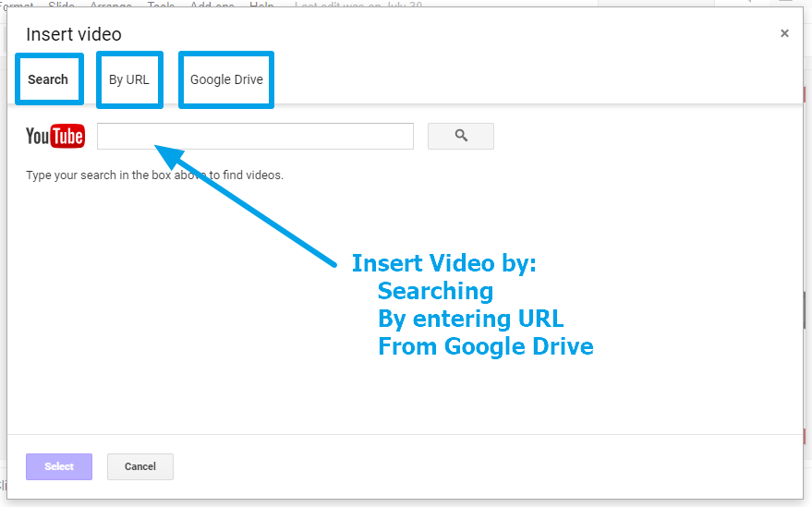The width and height of the screenshot is (812, 507).
Task: Click the 'From Google Drive' annotation text
Action: pyautogui.click(x=485, y=346)
